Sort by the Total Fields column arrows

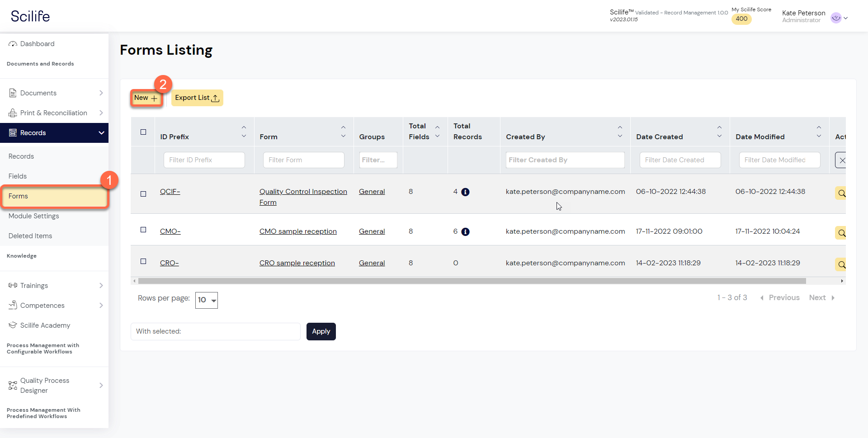point(437,132)
